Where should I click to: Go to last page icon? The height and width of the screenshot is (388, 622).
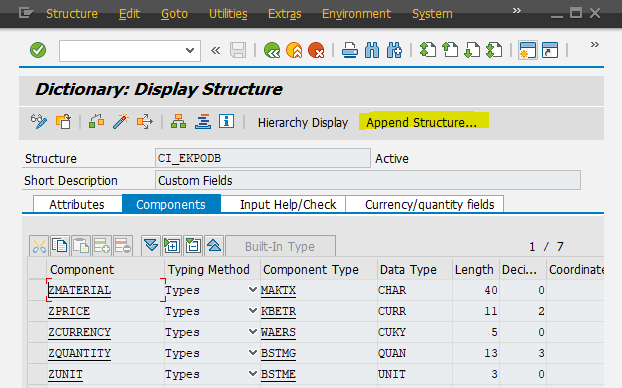point(494,50)
